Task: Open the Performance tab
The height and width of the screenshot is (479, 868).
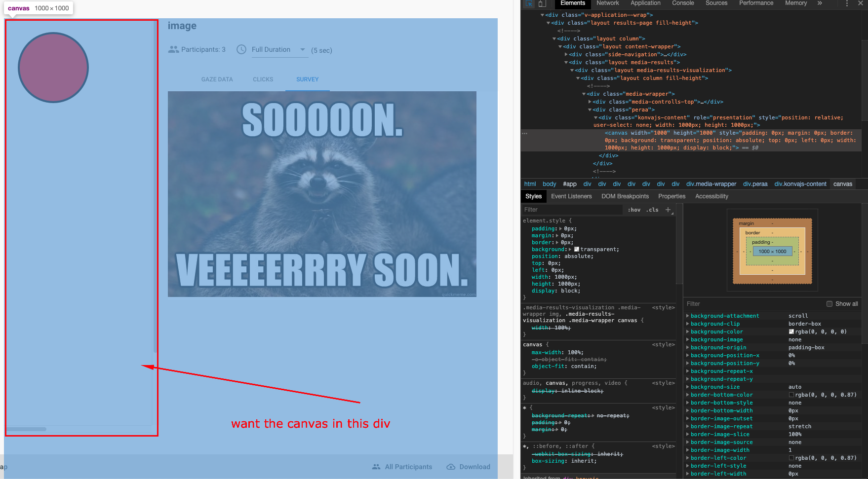Action: (756, 3)
